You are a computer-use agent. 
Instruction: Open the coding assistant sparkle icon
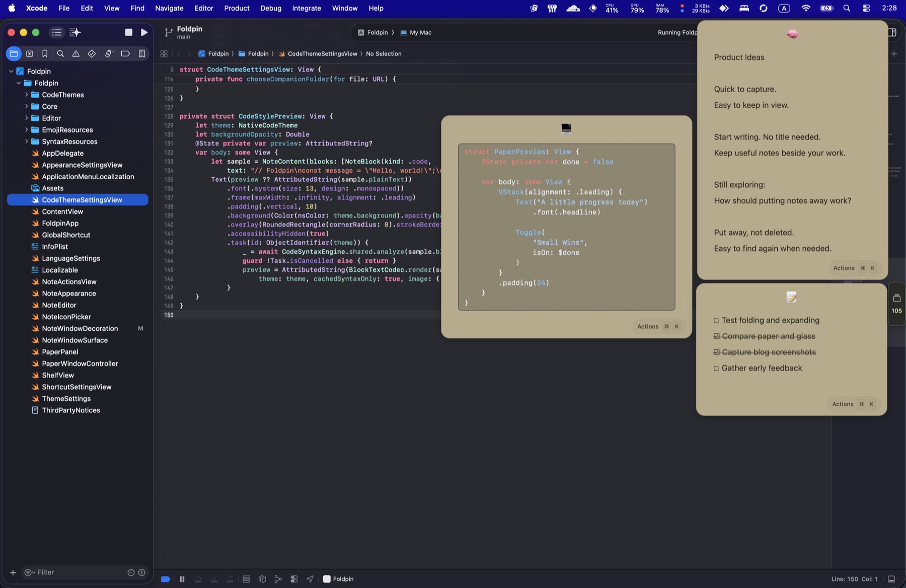click(x=75, y=32)
